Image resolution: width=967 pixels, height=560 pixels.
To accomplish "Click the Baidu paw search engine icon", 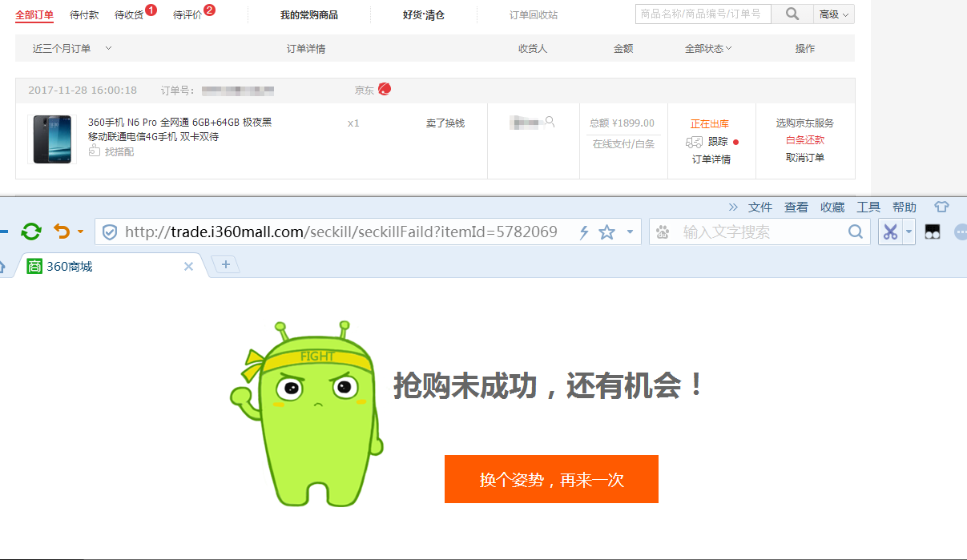I will pos(663,232).
